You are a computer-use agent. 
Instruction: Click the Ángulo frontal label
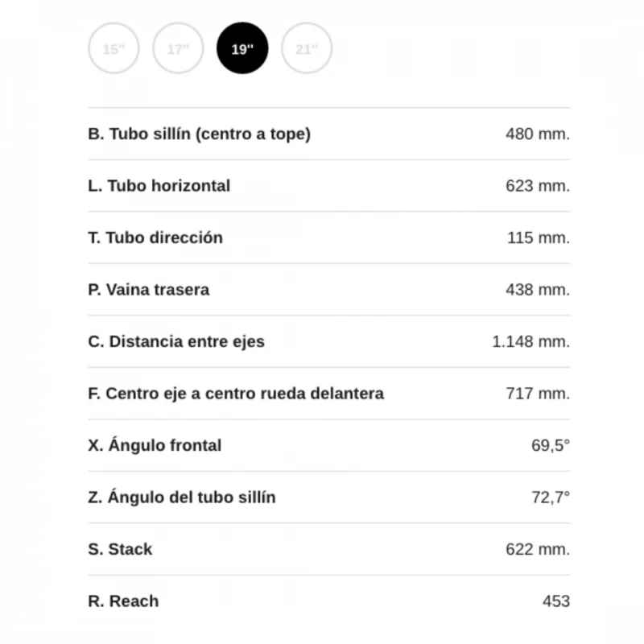pos(154,446)
